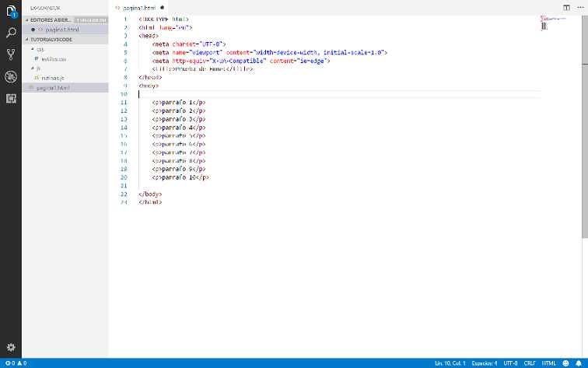The width and height of the screenshot is (588, 368).
Task: Click the meta viewport line
Action: pos(270,53)
